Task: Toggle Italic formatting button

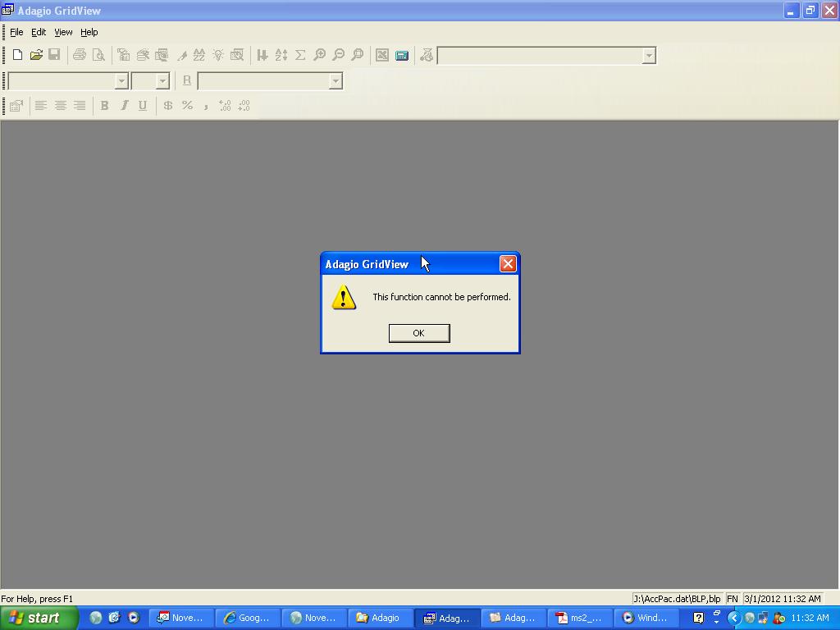Action: (x=124, y=105)
